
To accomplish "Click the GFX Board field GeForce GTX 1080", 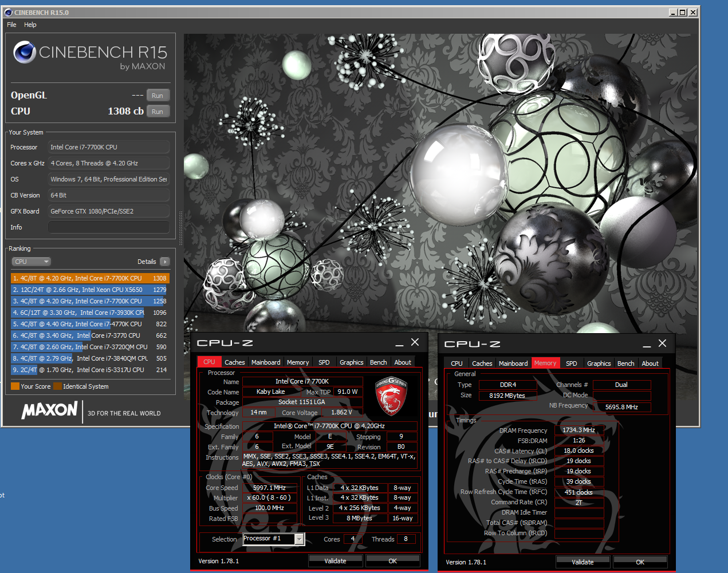I will pos(109,211).
